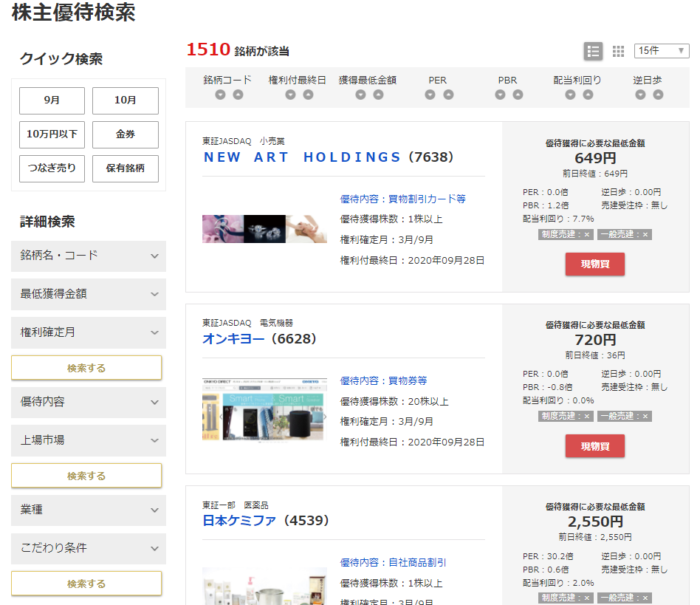Click 一般売建 tag for NEW ART HOLDINGS

point(625,234)
